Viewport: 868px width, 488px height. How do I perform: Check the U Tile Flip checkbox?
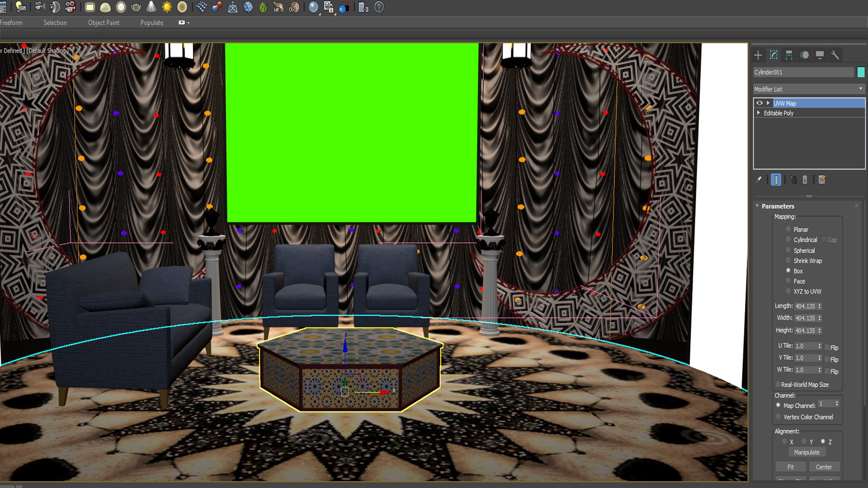point(827,347)
